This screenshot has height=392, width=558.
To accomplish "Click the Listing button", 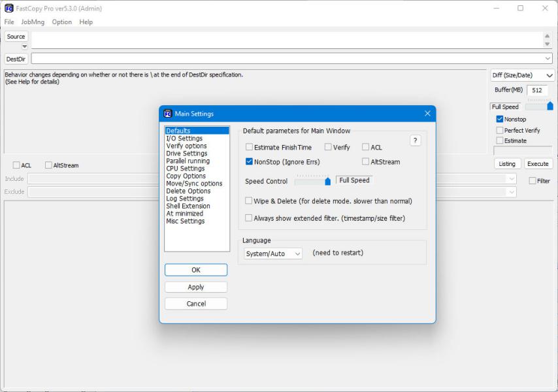I will pos(507,163).
